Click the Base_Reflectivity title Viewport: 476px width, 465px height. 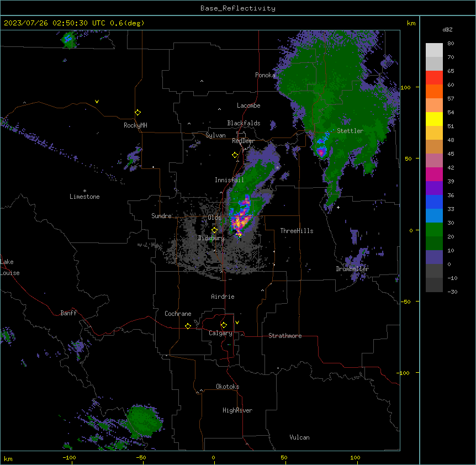(238, 8)
